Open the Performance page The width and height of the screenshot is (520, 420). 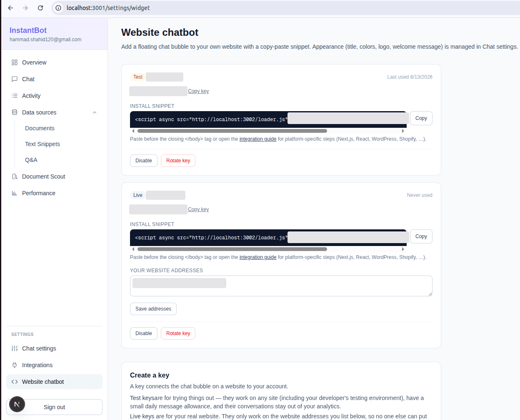tap(54, 193)
